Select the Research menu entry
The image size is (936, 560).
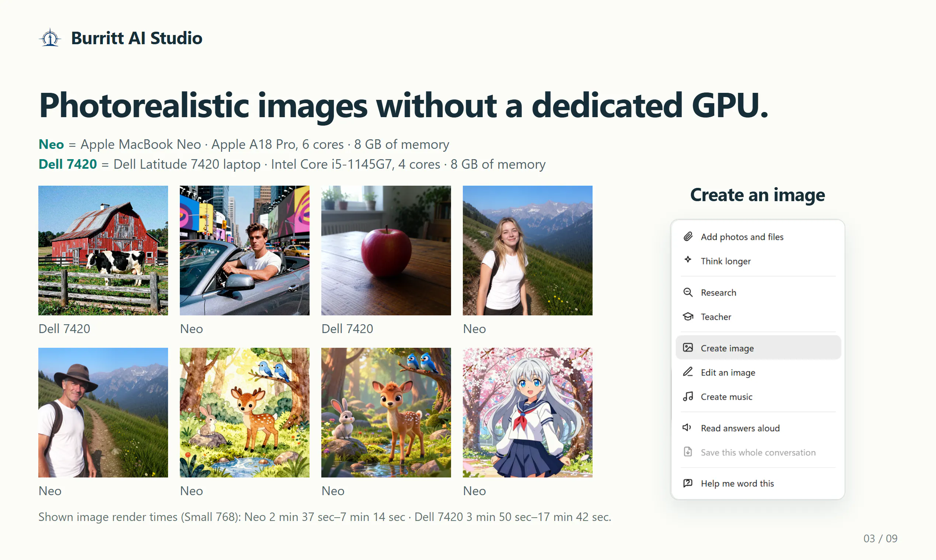pos(758,293)
